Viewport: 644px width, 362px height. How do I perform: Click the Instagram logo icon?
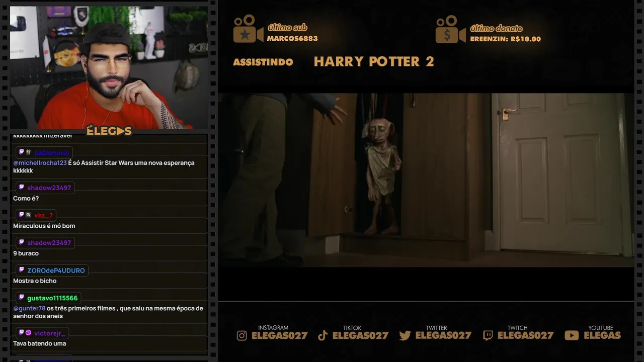pos(242,335)
